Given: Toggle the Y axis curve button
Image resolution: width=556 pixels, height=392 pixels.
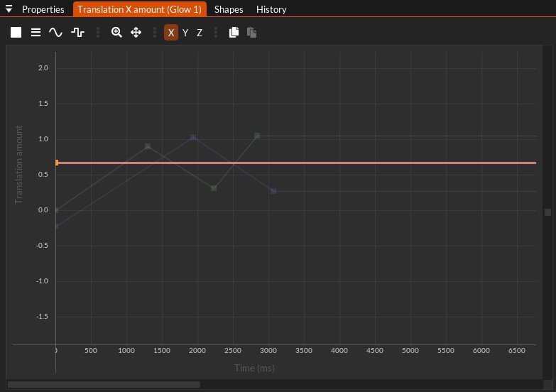Looking at the screenshot, I should coord(185,33).
